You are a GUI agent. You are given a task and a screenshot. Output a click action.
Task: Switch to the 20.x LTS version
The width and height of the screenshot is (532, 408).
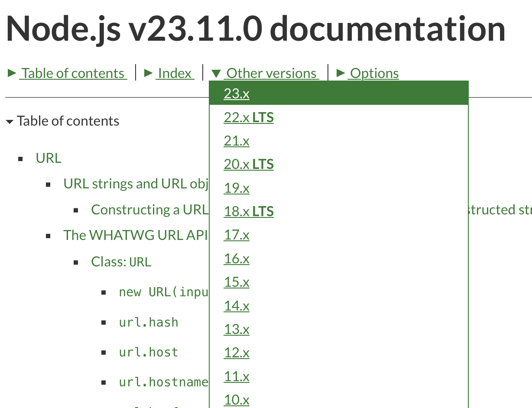249,164
